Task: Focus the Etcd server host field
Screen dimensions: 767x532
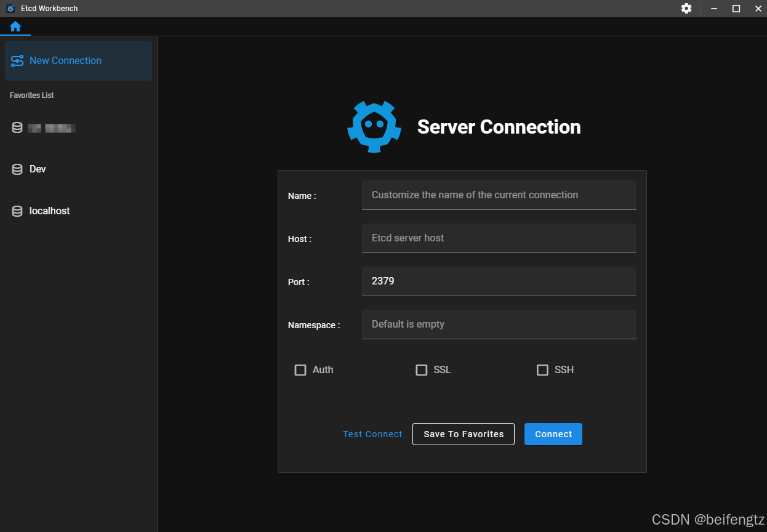Action: (x=499, y=238)
